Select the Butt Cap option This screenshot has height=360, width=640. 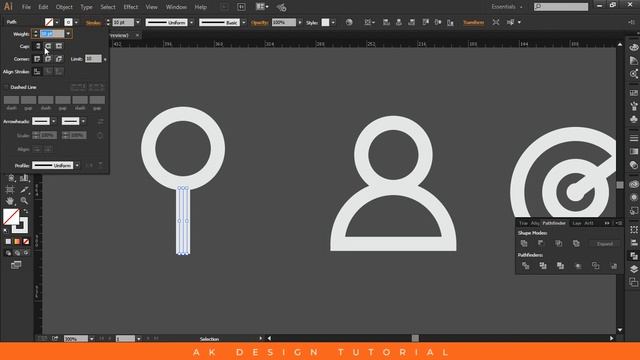coord(38,46)
